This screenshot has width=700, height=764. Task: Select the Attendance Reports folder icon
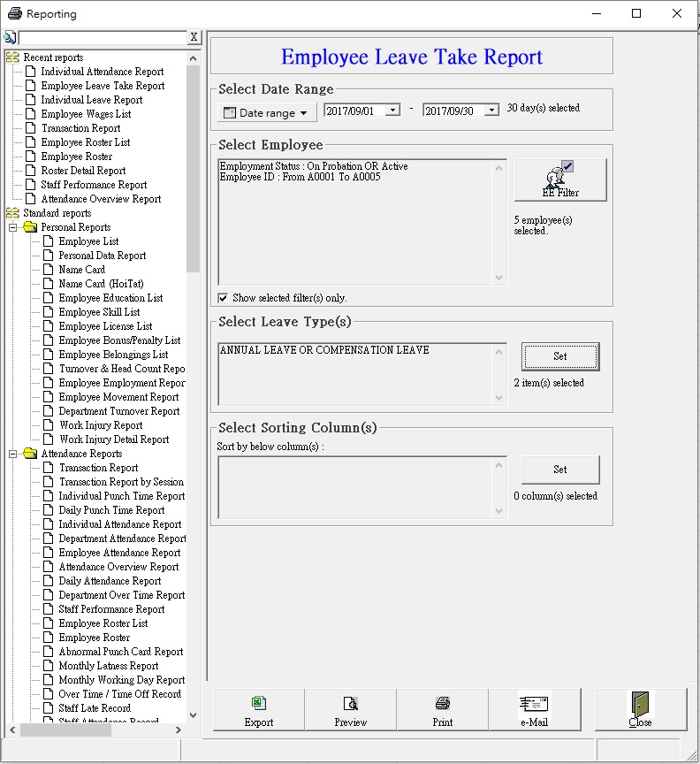[x=30, y=454]
